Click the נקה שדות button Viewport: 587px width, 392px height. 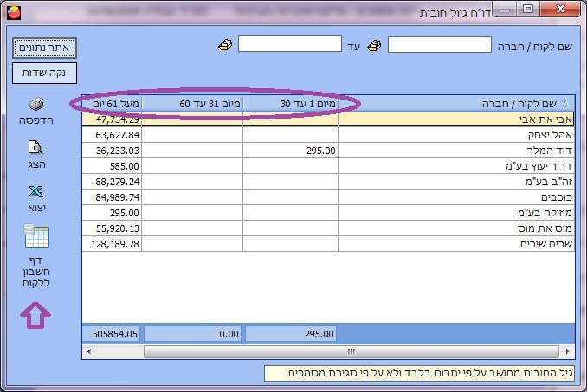coord(44,73)
